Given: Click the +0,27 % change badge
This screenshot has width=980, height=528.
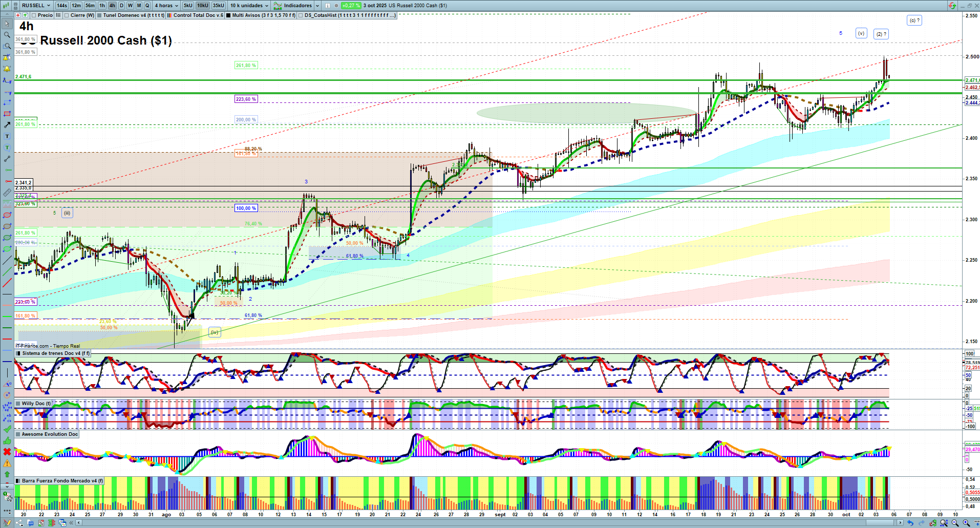Looking at the screenshot, I should click(x=351, y=6).
